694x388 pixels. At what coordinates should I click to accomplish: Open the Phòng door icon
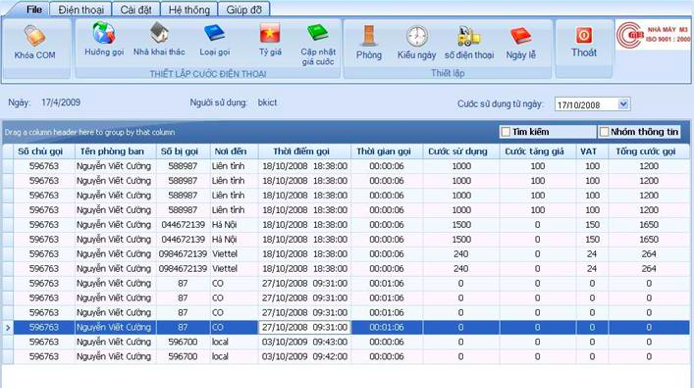[368, 36]
